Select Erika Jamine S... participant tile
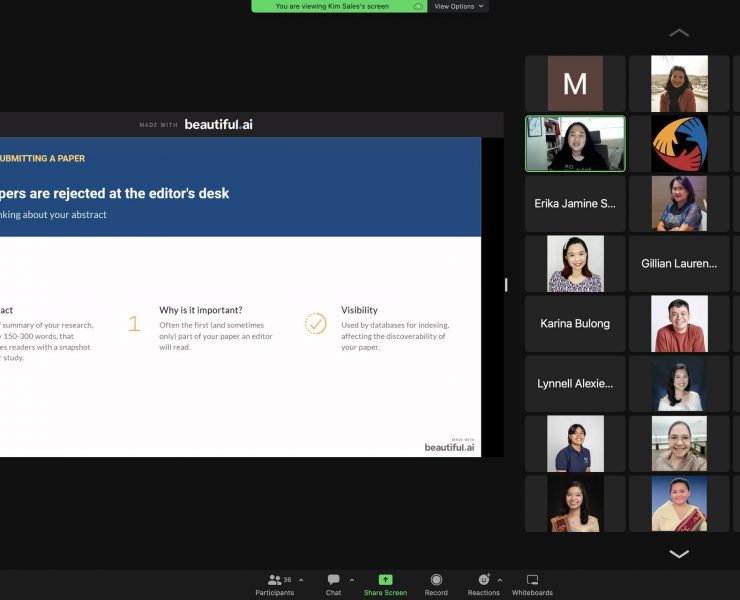This screenshot has height=600, width=740. pyautogui.click(x=575, y=204)
